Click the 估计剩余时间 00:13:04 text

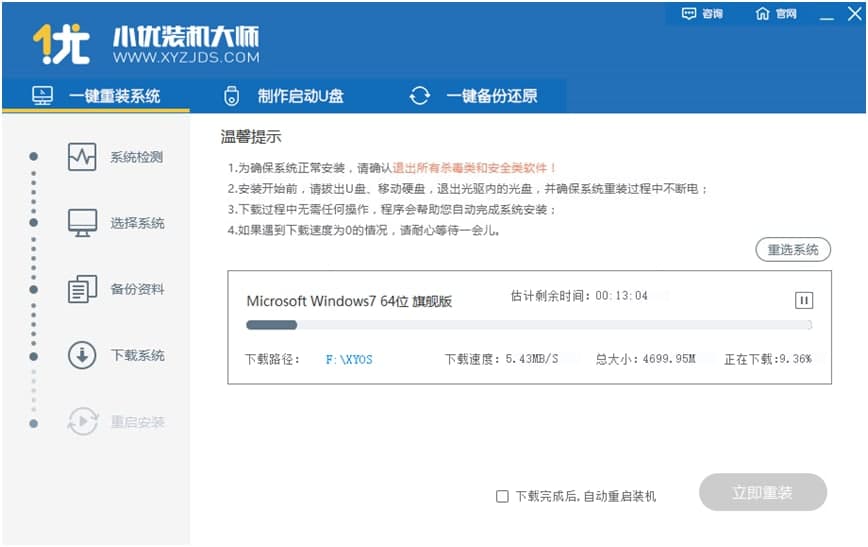click(579, 296)
